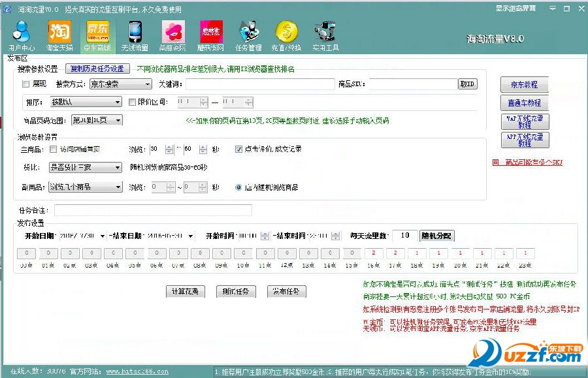Click the 关键词 keyword input field
This screenshot has width=588, height=378.
tap(260, 84)
